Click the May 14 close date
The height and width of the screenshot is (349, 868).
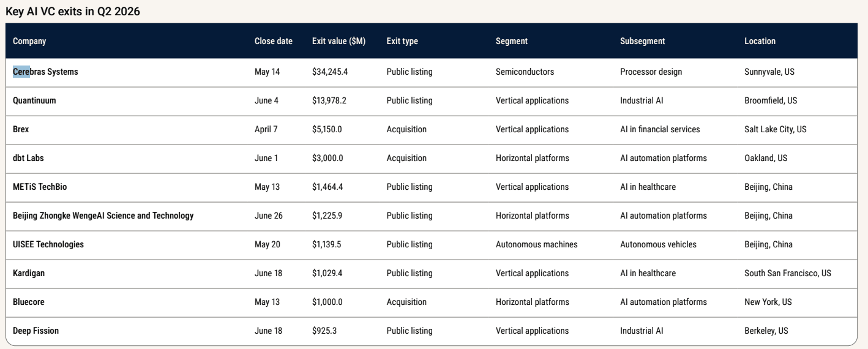coord(267,72)
